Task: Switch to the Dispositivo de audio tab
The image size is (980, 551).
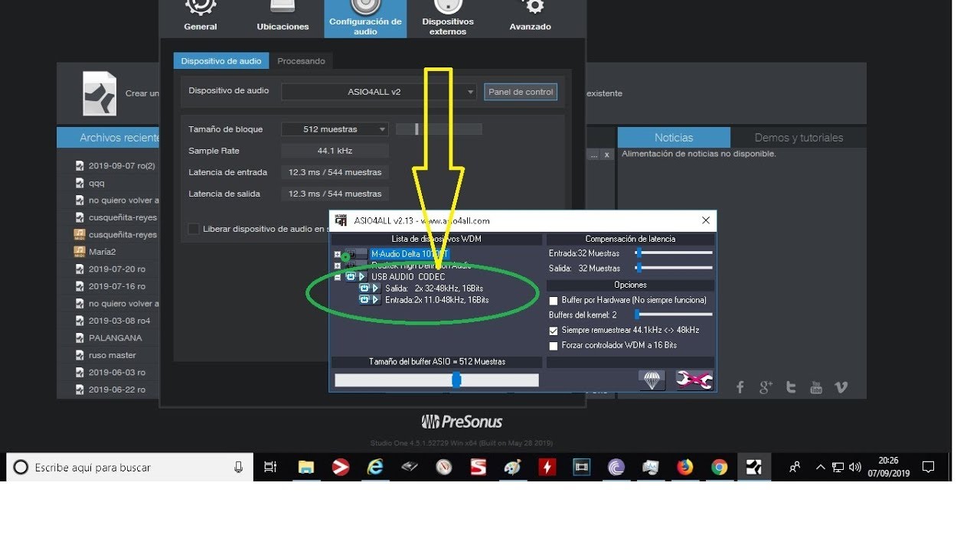Action: 221,61
